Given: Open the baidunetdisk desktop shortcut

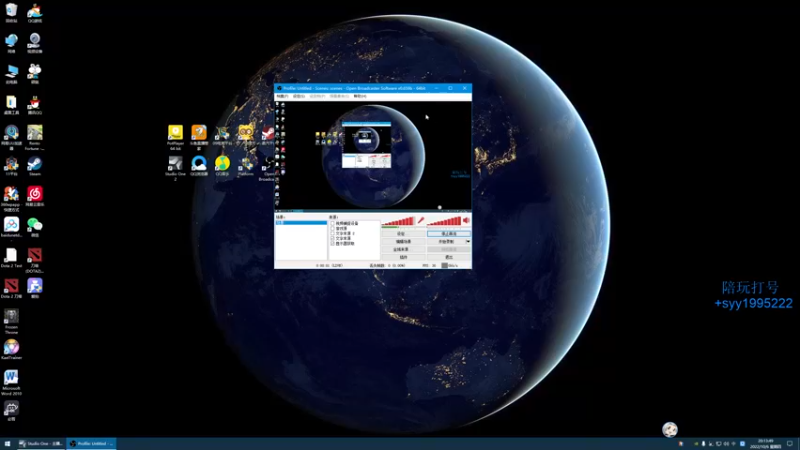Looking at the screenshot, I should point(11,228).
